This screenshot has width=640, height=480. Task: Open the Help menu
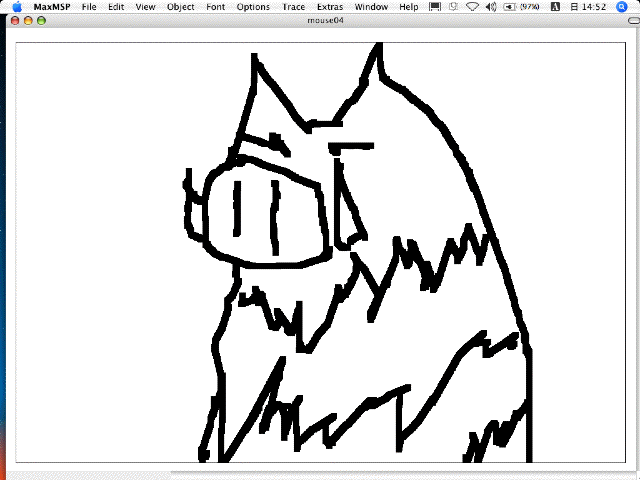click(409, 7)
